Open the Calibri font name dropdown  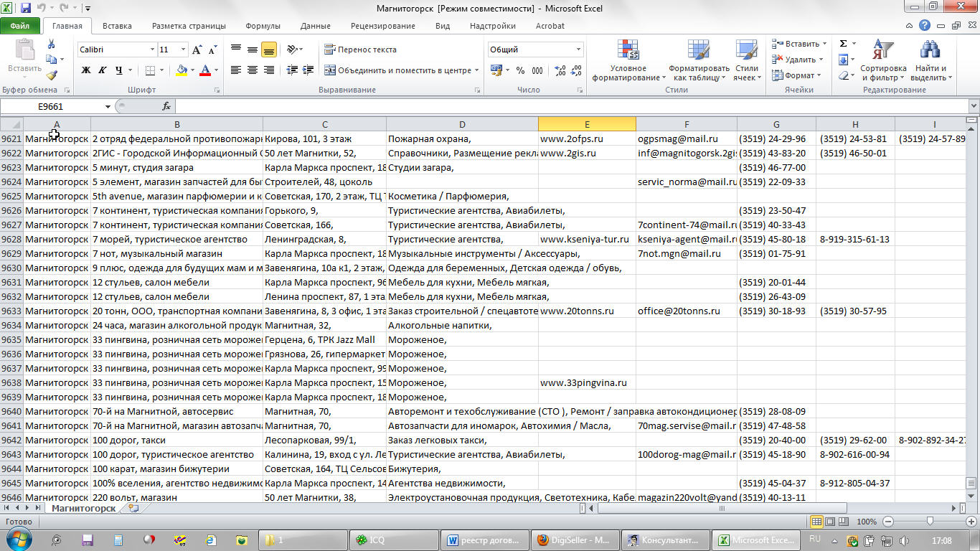[x=152, y=50]
